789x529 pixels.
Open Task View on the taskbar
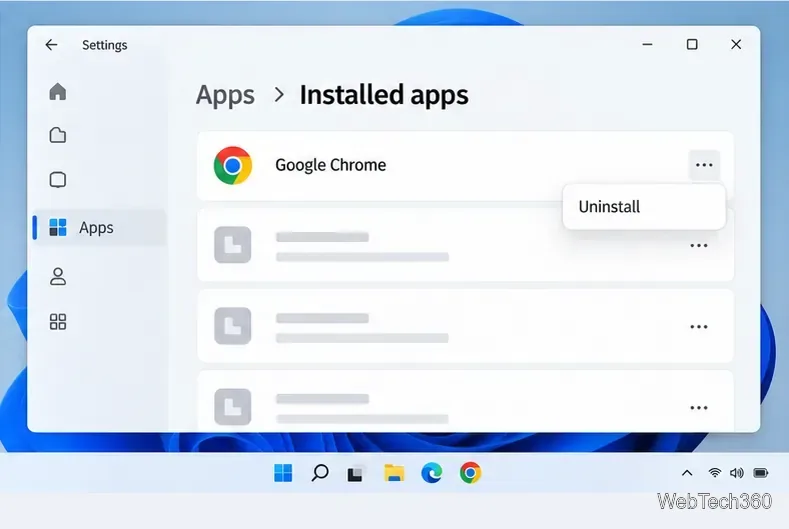click(355, 474)
